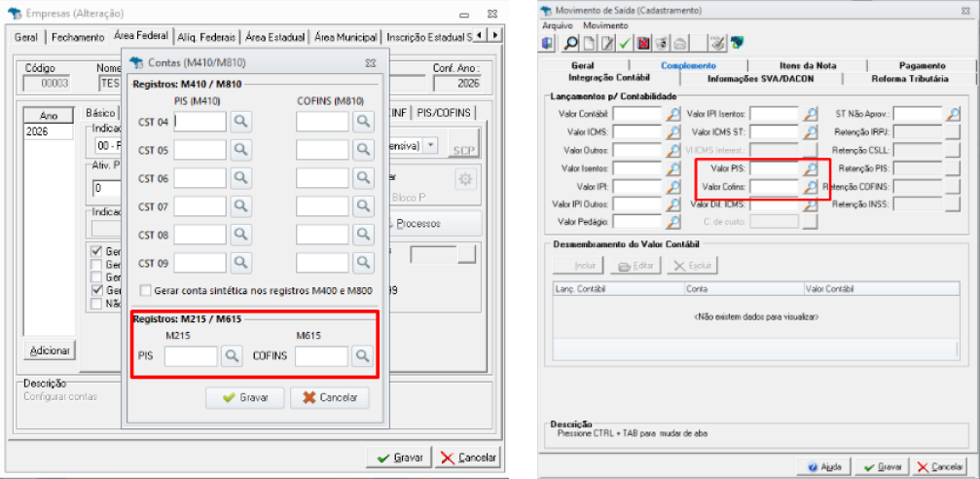
Task: Focus the M215 PIS input field
Action: (x=192, y=355)
